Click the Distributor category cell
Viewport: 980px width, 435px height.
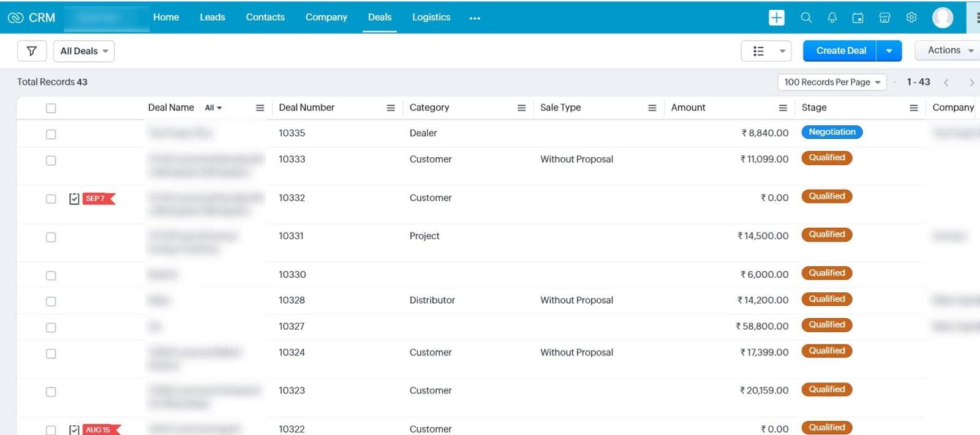point(432,300)
